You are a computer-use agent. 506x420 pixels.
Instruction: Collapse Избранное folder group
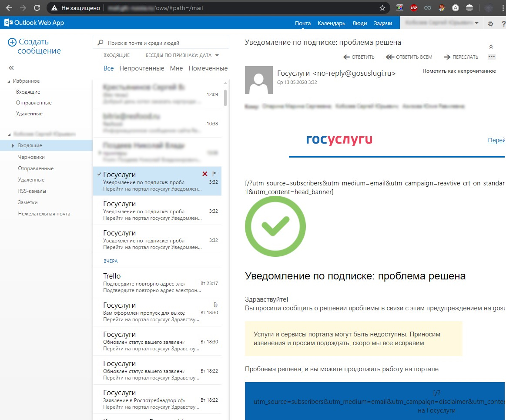click(x=9, y=81)
